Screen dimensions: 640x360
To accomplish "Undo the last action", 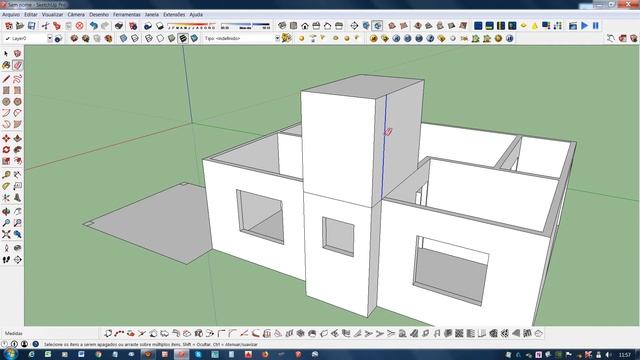I will tap(93, 26).
